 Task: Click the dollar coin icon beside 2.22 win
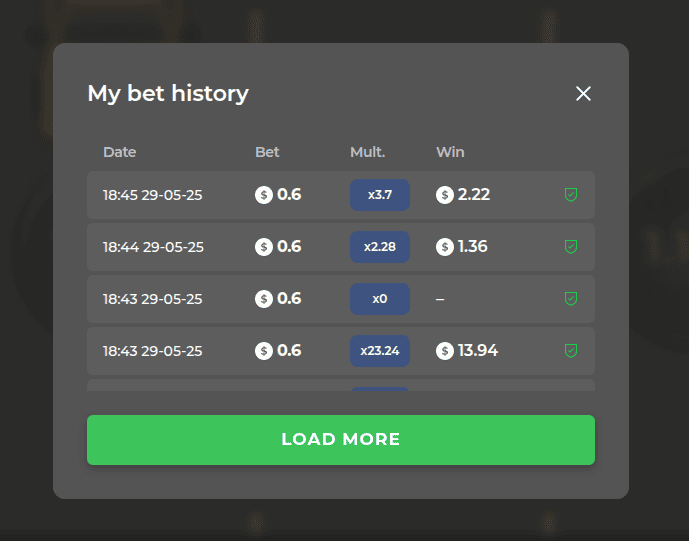coord(445,195)
